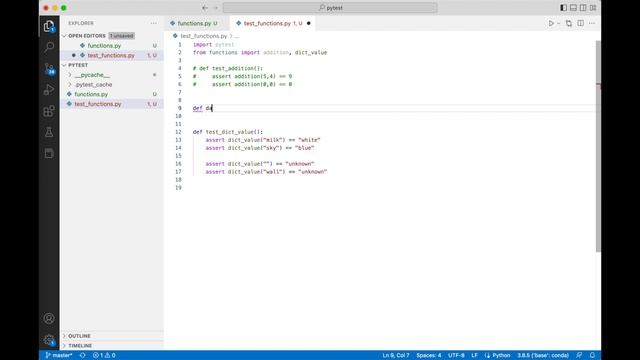Viewport: 640px width, 360px height.
Task: Click line 17 assert dict_value("wall") code
Action: click(x=266, y=172)
